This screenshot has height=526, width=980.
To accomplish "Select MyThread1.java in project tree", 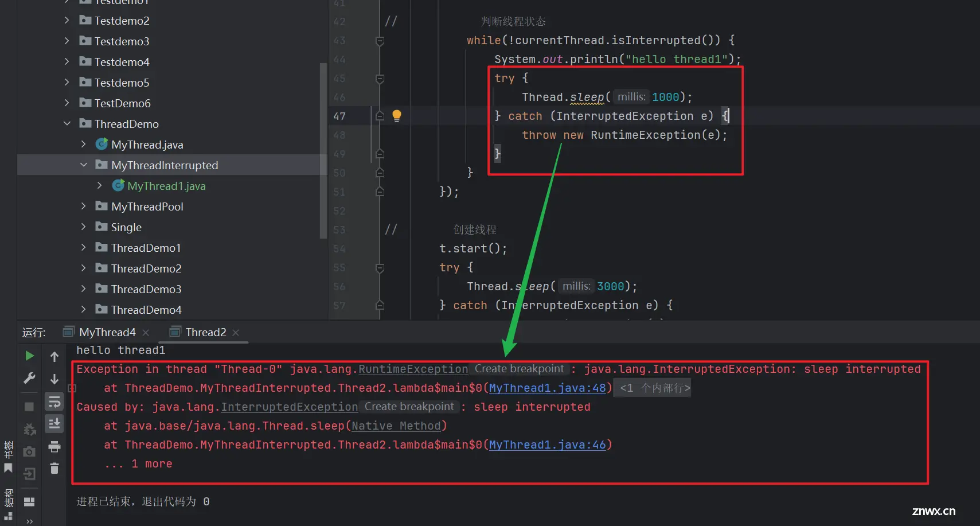I will [x=166, y=186].
